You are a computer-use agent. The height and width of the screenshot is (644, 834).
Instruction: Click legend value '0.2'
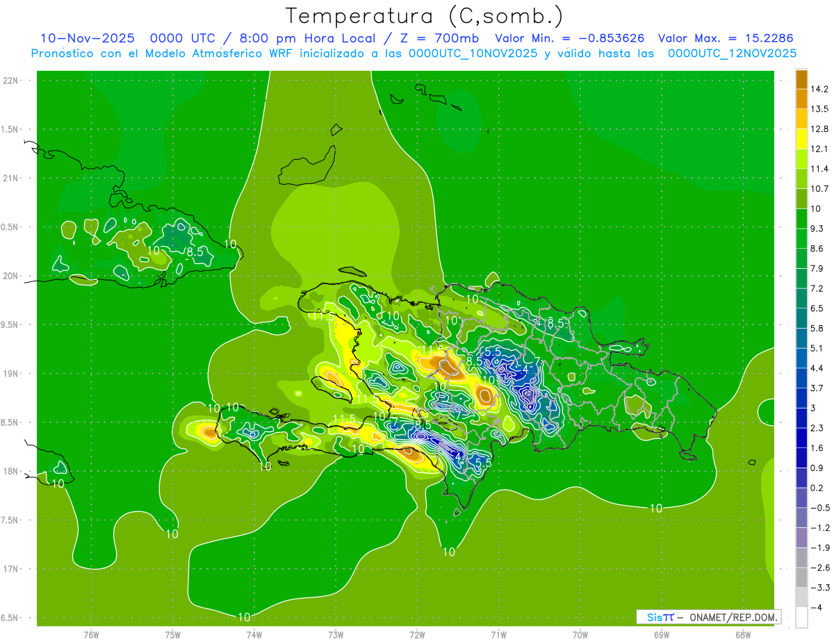click(x=817, y=488)
